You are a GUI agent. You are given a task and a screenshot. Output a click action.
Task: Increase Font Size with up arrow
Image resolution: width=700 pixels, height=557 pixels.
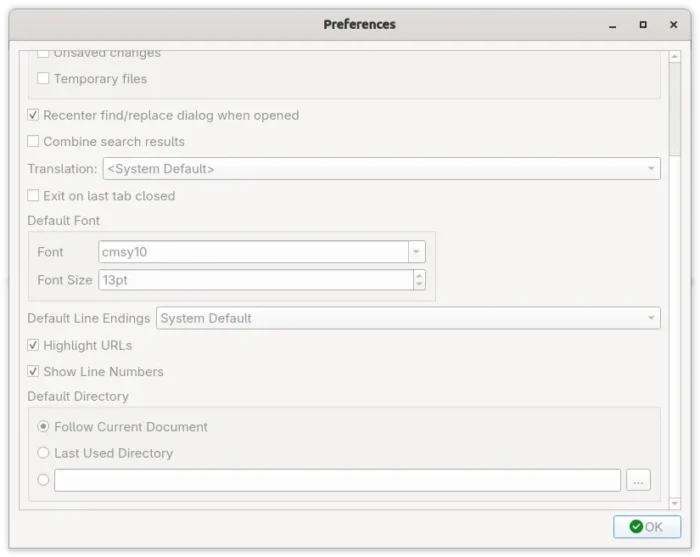pyautogui.click(x=419, y=275)
